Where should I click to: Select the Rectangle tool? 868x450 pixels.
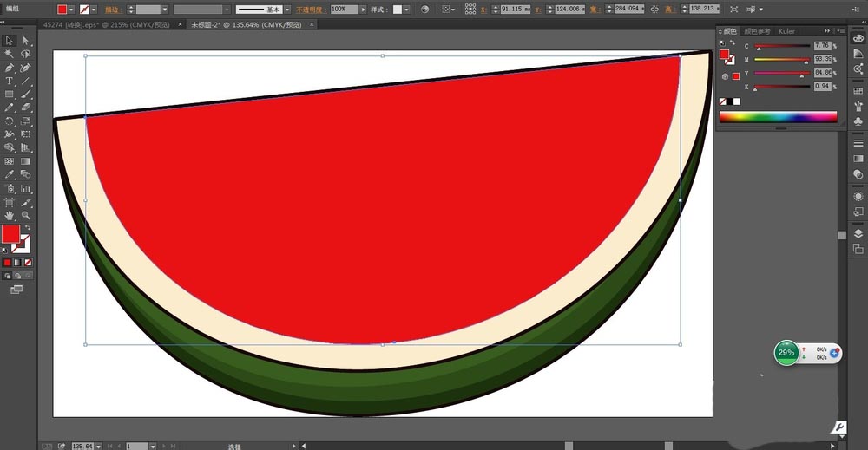pyautogui.click(x=9, y=94)
